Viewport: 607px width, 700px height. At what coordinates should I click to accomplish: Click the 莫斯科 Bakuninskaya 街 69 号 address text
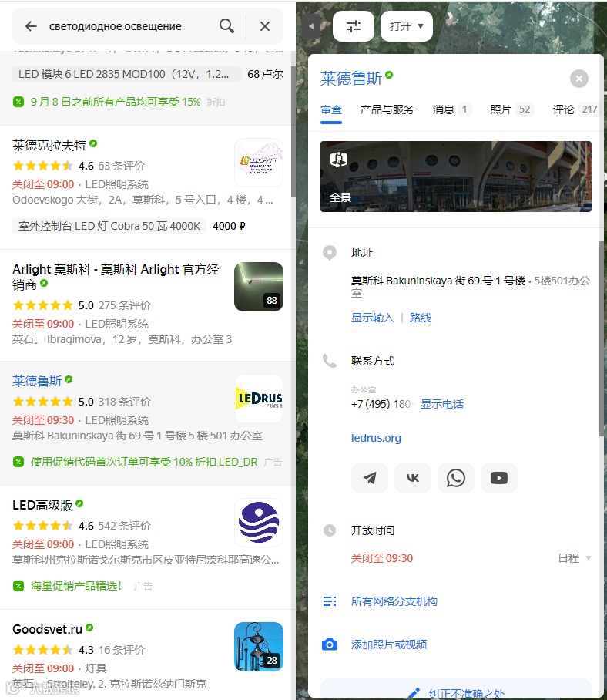[x=438, y=281]
